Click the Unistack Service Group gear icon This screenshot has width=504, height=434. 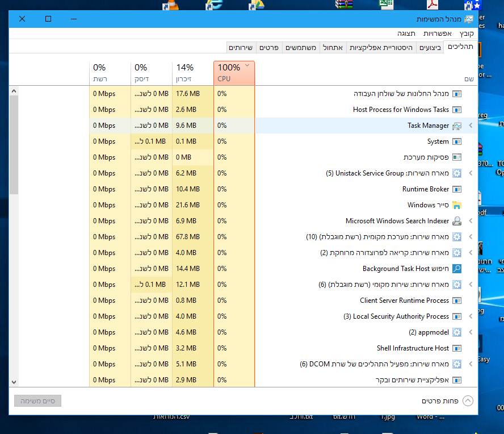pyautogui.click(x=457, y=173)
